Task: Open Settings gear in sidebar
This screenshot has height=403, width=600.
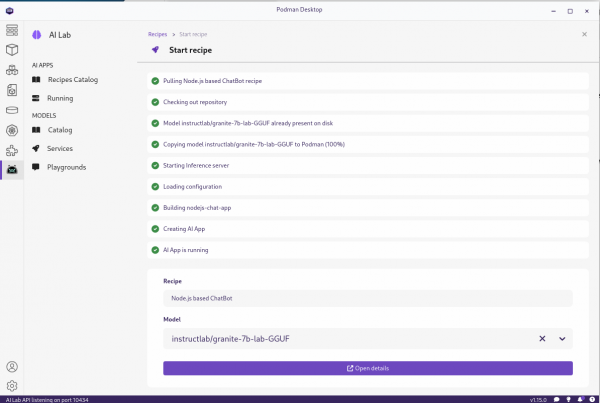Action: 12,385
